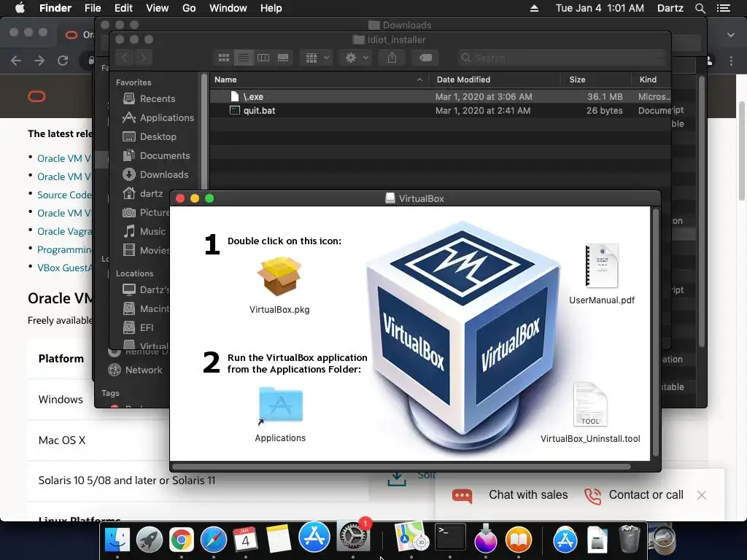Click the eject icon in menu bar
The height and width of the screenshot is (560, 747).
click(x=534, y=8)
